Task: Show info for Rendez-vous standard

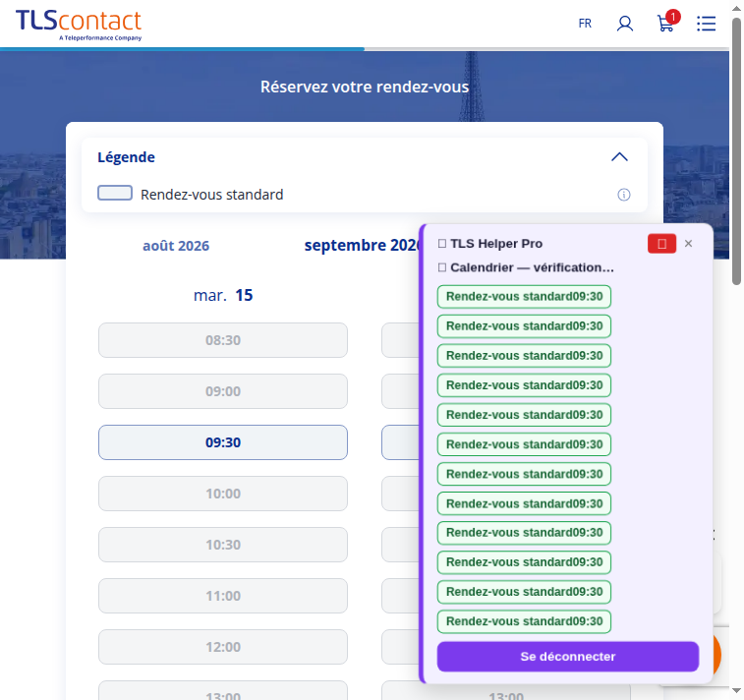Action: 623,195
